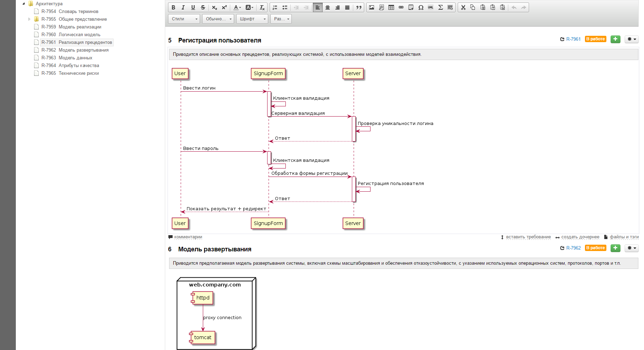Click создать дочернее link
This screenshot has width=644, height=350.
[x=580, y=237]
